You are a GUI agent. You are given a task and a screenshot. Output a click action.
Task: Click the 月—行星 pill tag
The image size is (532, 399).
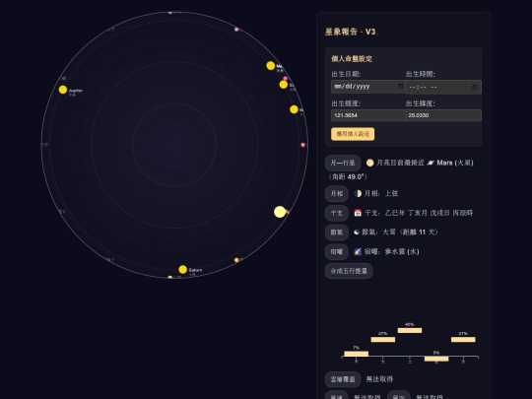343,163
